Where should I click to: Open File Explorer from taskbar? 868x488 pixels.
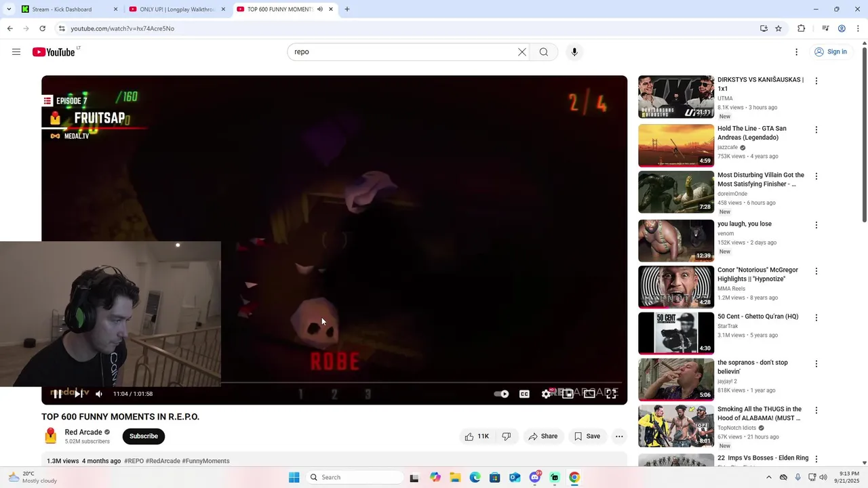click(455, 478)
